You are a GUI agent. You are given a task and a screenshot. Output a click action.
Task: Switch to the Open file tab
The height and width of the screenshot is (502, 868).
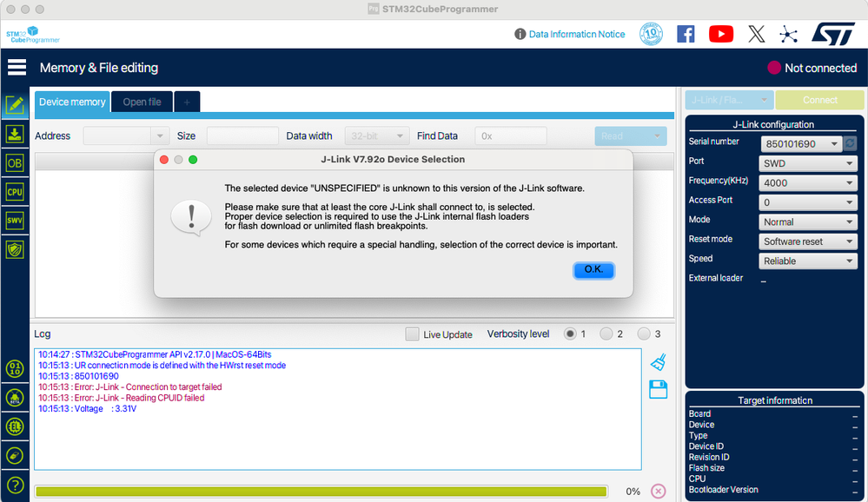pyautogui.click(x=142, y=102)
